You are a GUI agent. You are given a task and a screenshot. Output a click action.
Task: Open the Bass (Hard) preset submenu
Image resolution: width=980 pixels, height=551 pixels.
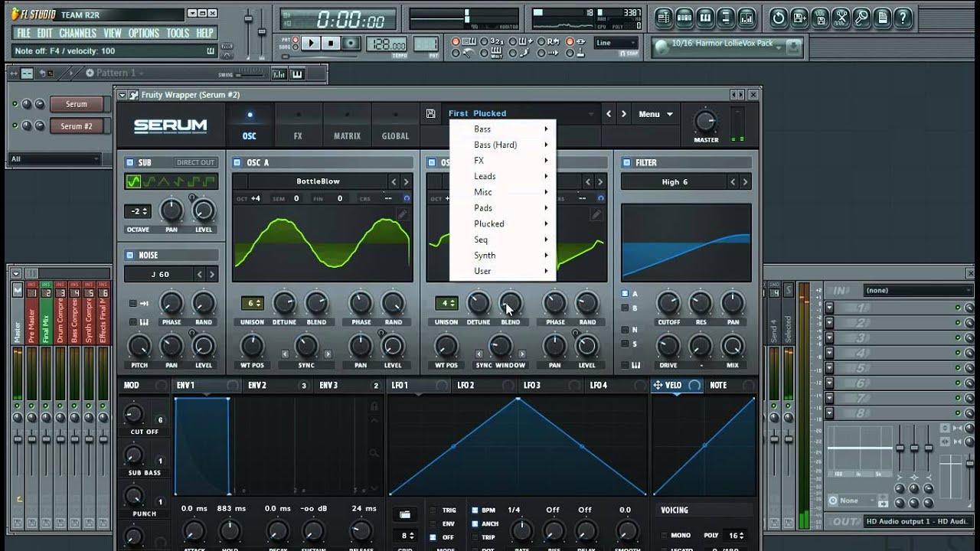click(x=502, y=145)
